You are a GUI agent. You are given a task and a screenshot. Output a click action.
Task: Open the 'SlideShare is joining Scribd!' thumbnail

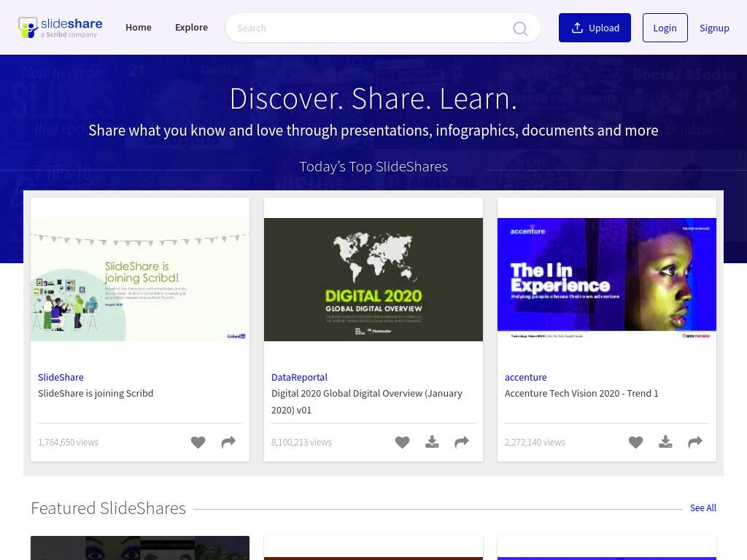140,279
